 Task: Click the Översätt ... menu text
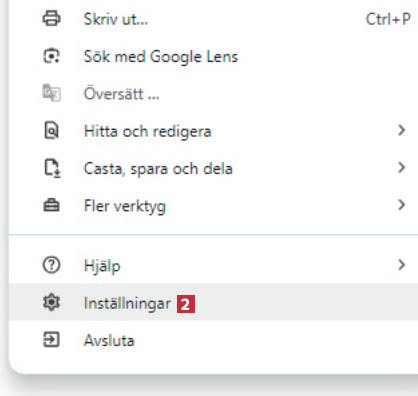pos(122,94)
